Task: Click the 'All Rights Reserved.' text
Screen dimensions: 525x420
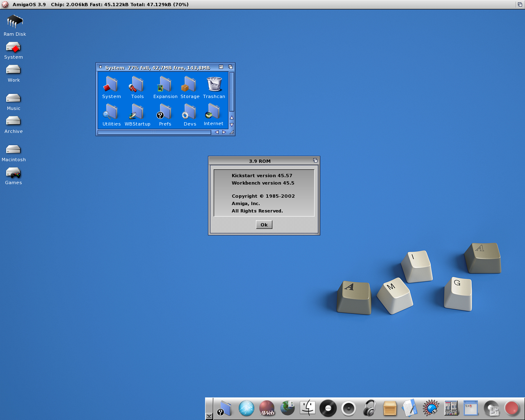Action: [x=257, y=211]
